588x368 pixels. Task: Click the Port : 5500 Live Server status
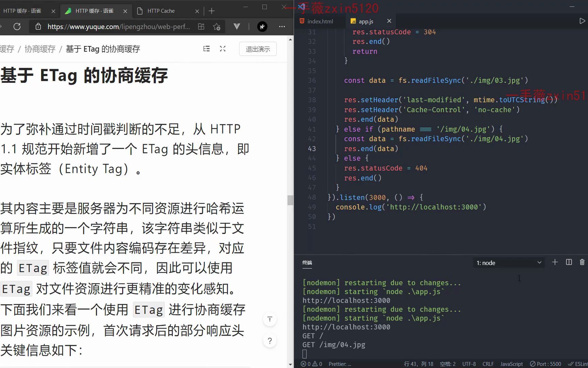click(x=545, y=364)
